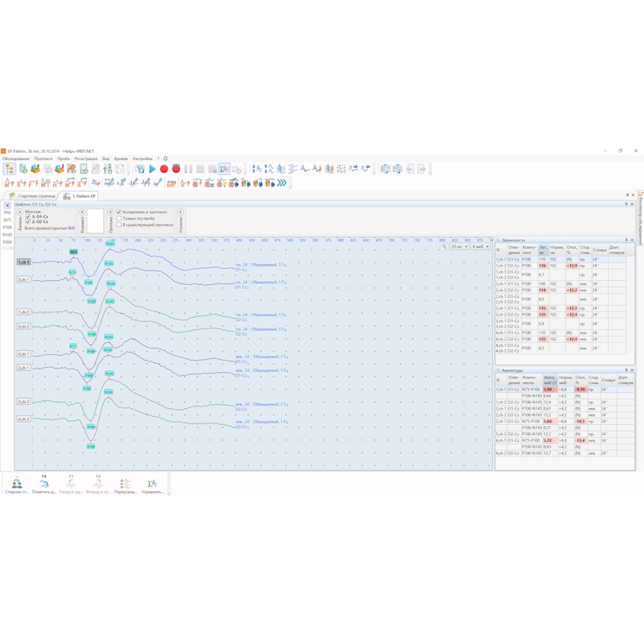Click the zoom magnifier above the graph
Image resolution: width=644 pixels, height=644 pixels.
[444, 246]
